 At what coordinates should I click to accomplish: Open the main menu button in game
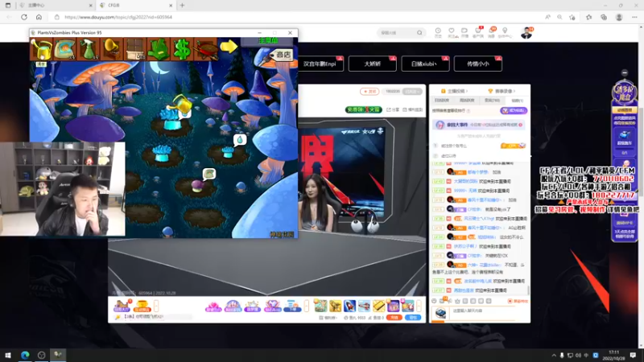(268, 41)
